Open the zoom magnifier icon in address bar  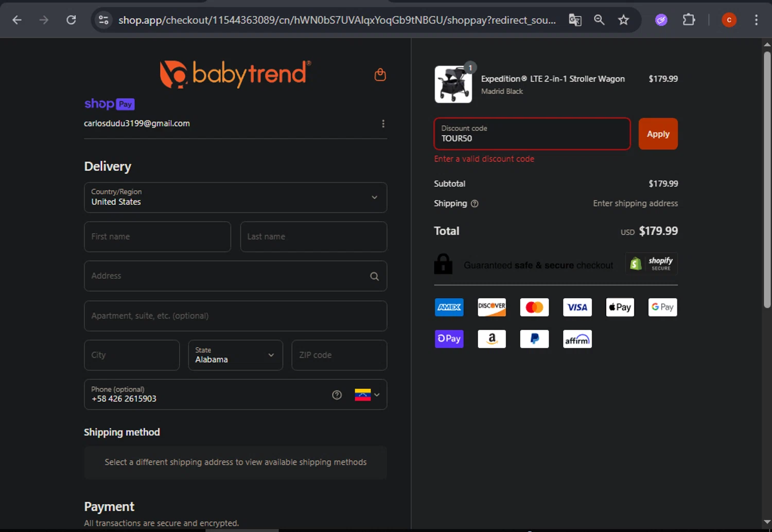pos(599,20)
